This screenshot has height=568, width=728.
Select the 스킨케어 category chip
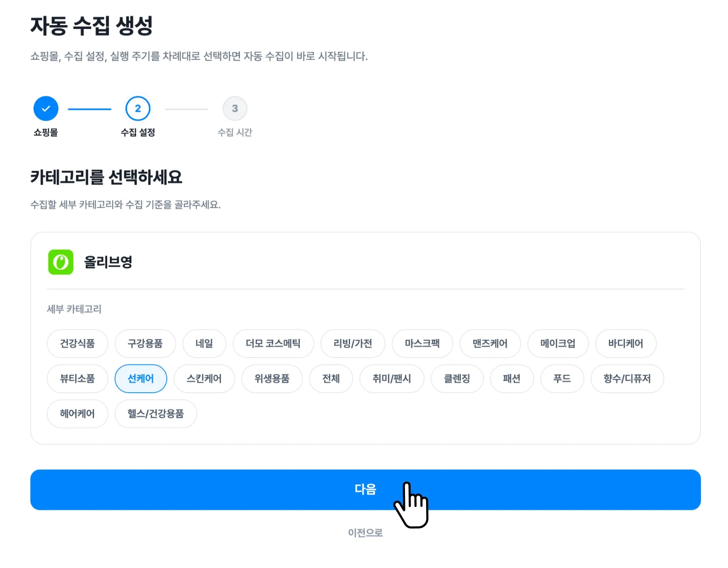click(x=204, y=378)
